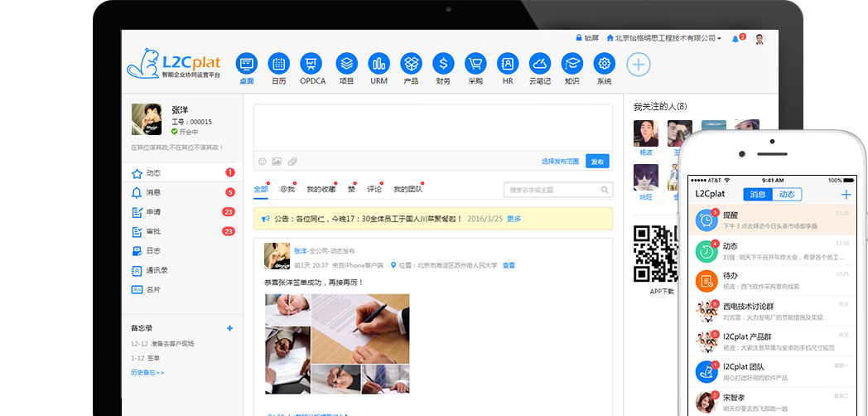Open the 桌面 desktop module icon
868x416 pixels.
pyautogui.click(x=246, y=64)
